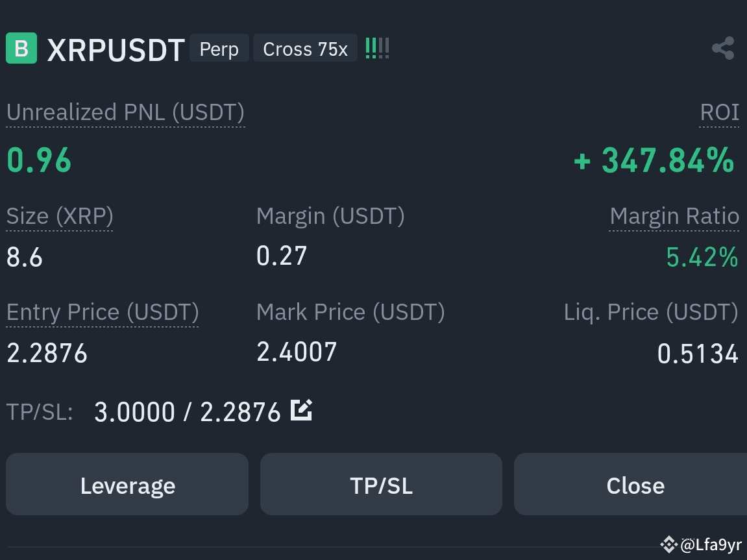This screenshot has height=560, width=747.
Task: Open the Cross 75x margin mode selector
Action: (x=305, y=48)
